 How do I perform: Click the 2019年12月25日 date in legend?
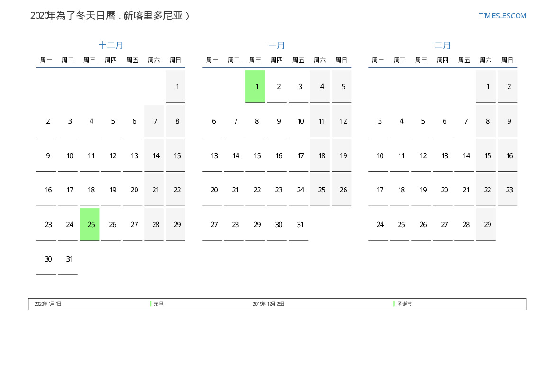pos(269,304)
